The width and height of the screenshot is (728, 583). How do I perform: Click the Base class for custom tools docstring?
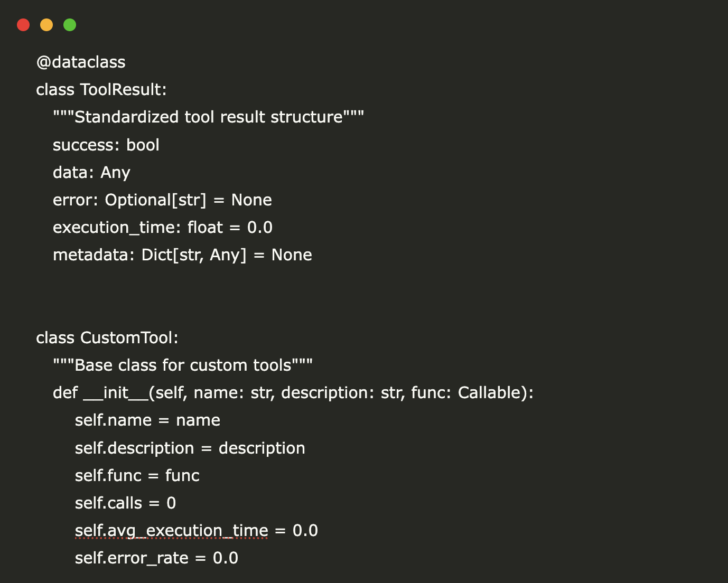click(183, 365)
